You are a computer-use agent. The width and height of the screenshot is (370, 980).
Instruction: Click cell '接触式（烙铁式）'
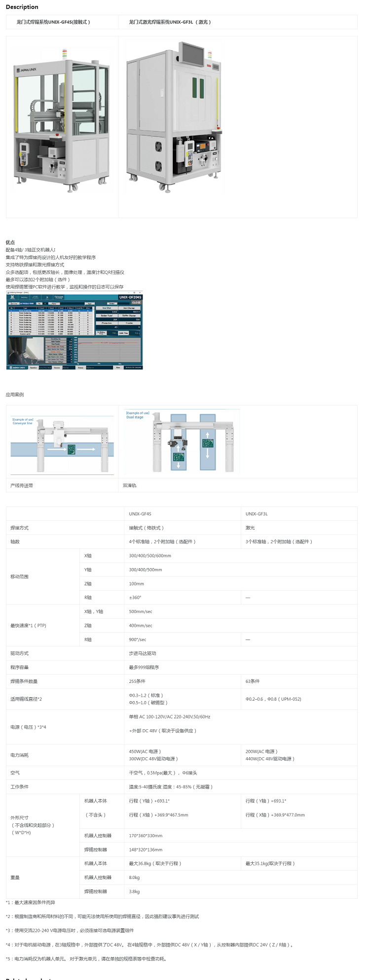147,528
